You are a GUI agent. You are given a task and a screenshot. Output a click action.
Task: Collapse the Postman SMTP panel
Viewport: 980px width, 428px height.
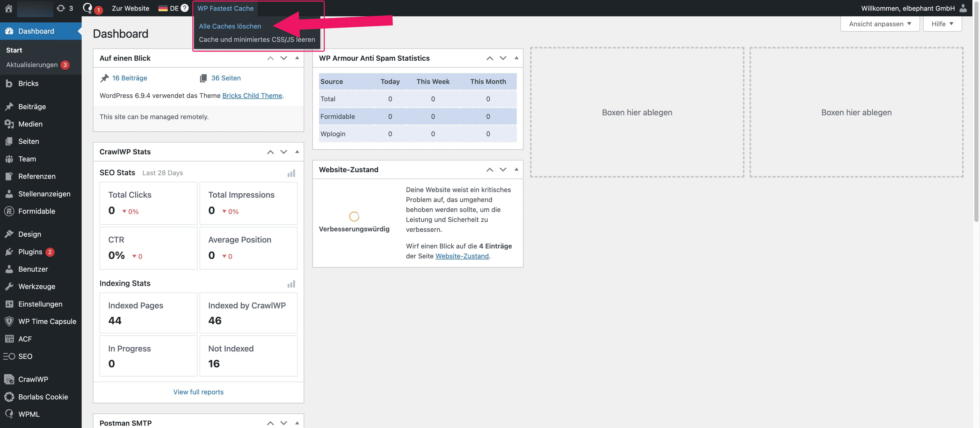pos(297,423)
